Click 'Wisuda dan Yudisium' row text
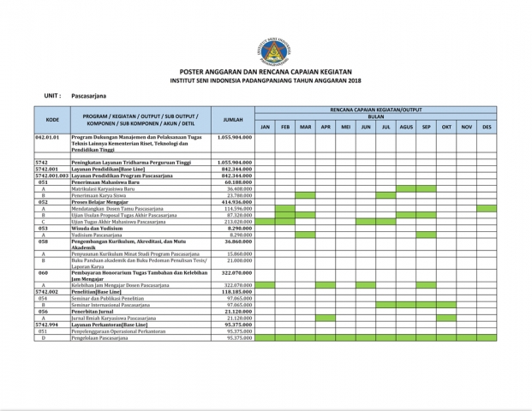Viewport: 532px width, 411px height. point(97,229)
